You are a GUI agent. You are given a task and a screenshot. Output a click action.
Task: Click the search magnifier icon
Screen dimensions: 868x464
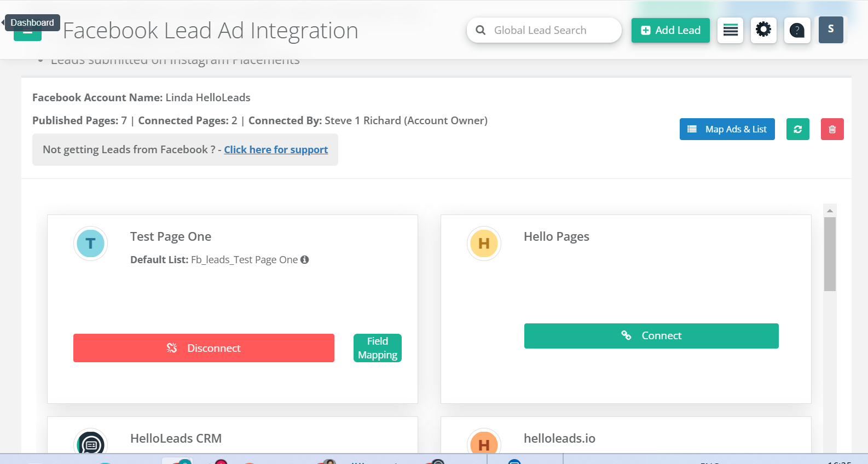click(x=481, y=30)
